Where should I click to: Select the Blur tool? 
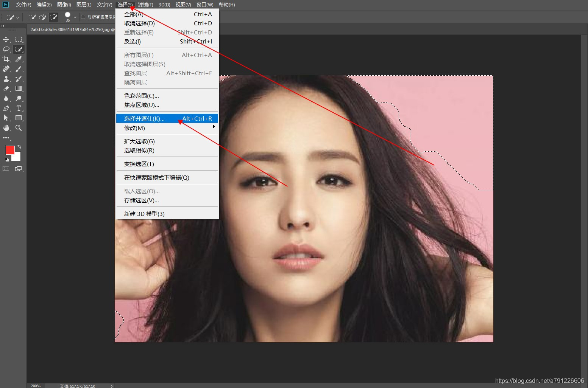pos(6,98)
